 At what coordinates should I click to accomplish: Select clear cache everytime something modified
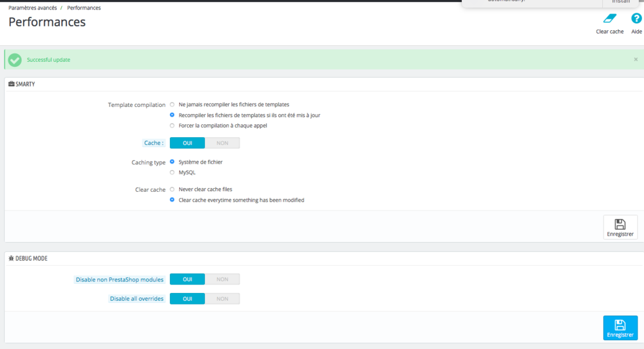coord(172,200)
